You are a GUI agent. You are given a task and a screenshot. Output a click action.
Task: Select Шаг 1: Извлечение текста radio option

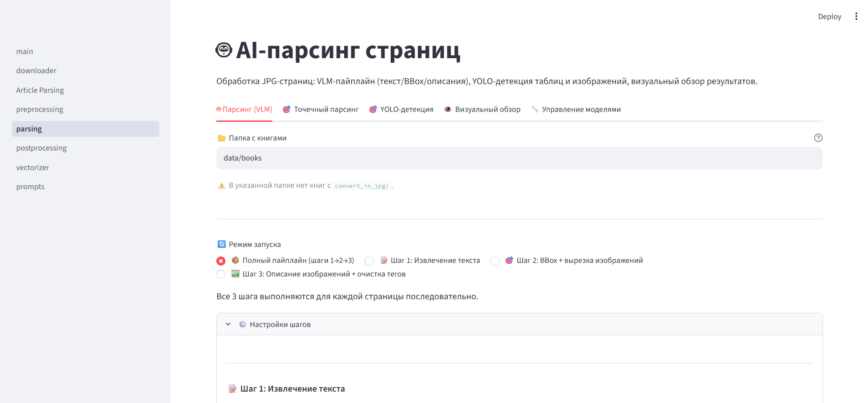click(369, 261)
